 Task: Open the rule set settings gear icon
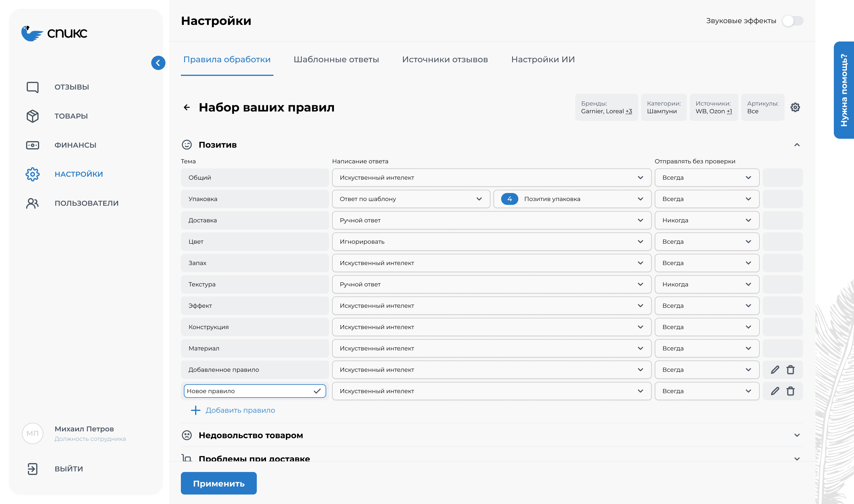(x=795, y=107)
